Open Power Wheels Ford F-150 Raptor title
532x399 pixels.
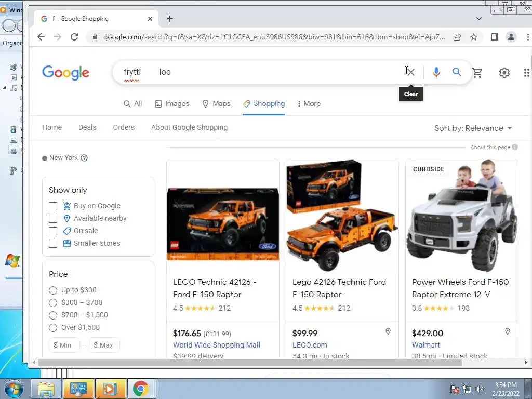tap(460, 288)
